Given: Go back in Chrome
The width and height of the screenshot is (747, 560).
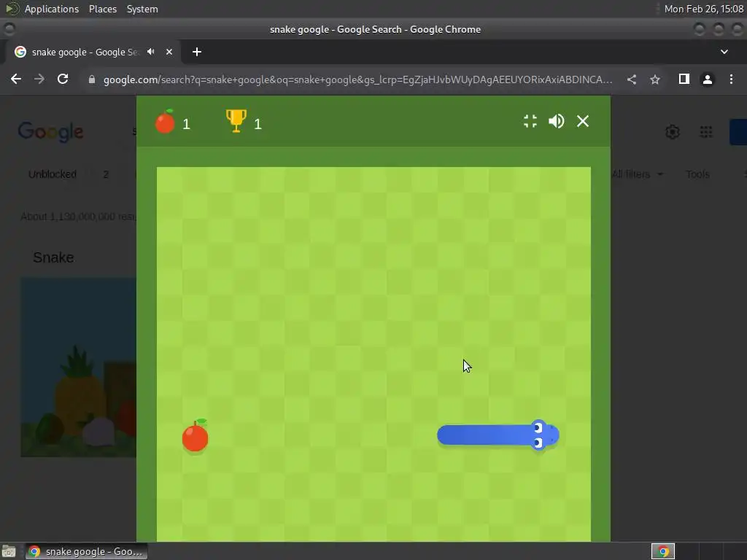Looking at the screenshot, I should 16,79.
